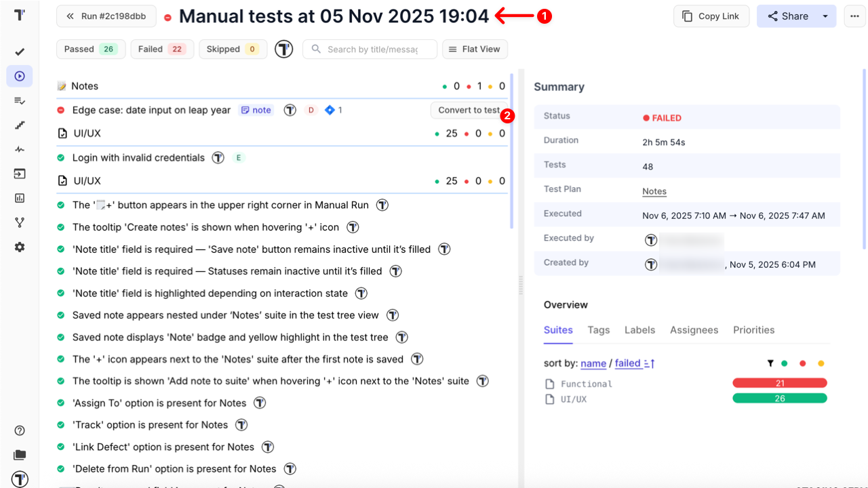Open the three-dots more options menu

coord(854,16)
